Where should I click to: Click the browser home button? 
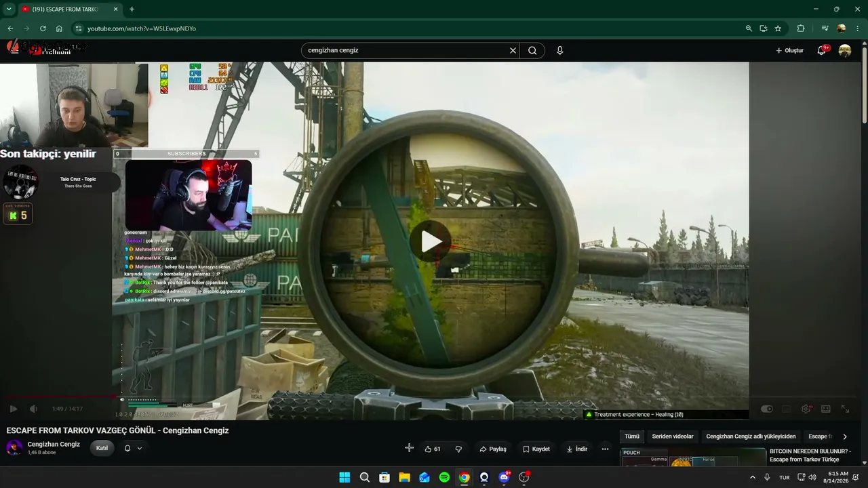[59, 28]
